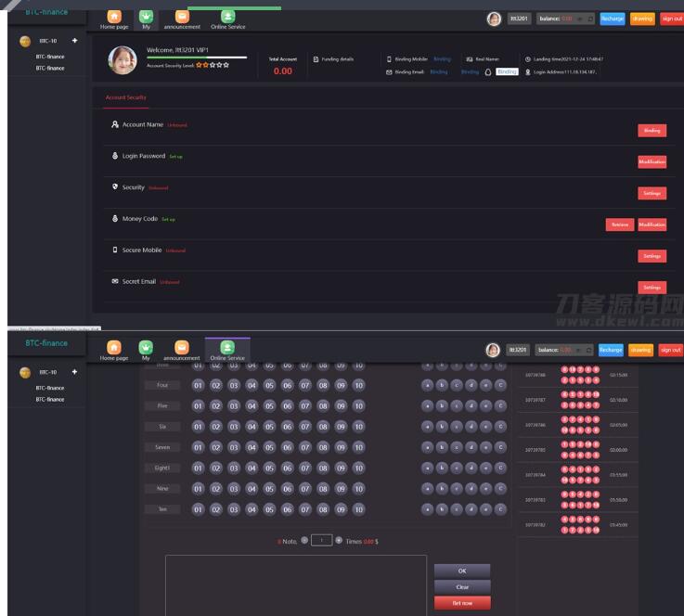This screenshot has height=616, width=684.
Task: Click the user icon beside Account Name
Action: click(x=115, y=125)
